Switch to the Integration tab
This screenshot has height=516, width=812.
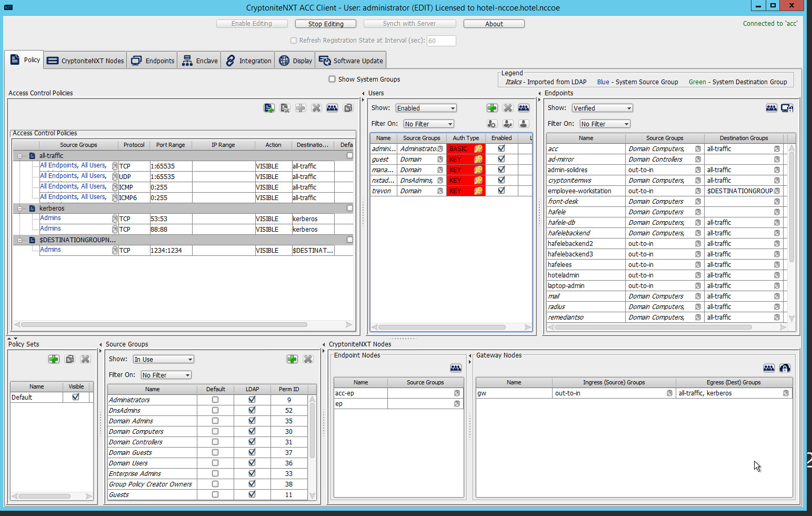click(248, 61)
